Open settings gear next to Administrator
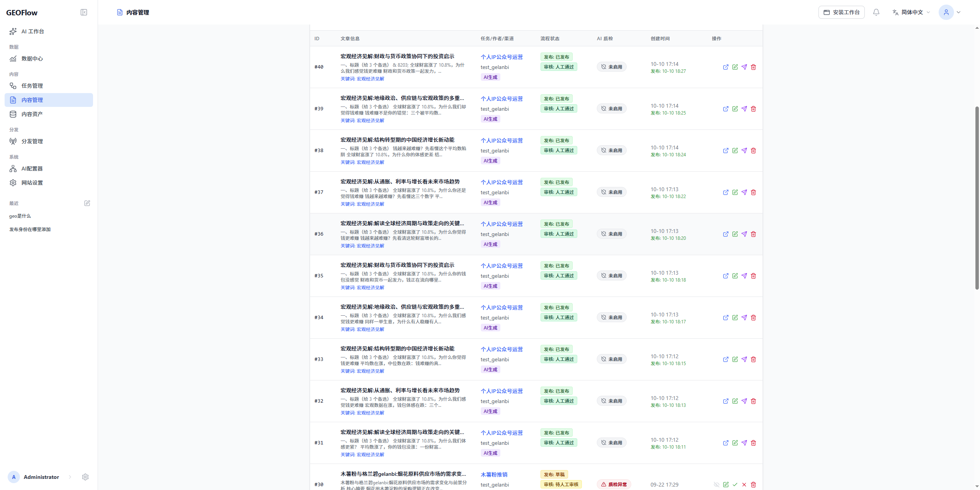980x490 pixels. click(85, 477)
